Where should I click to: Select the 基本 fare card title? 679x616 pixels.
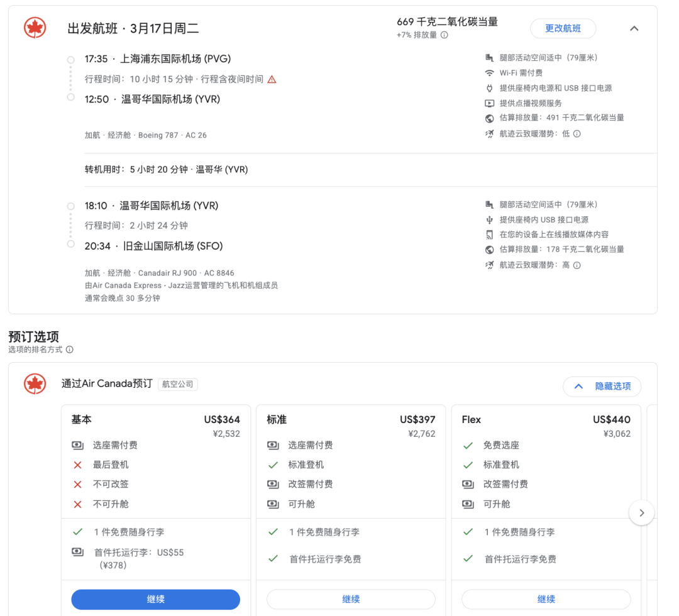(x=82, y=419)
